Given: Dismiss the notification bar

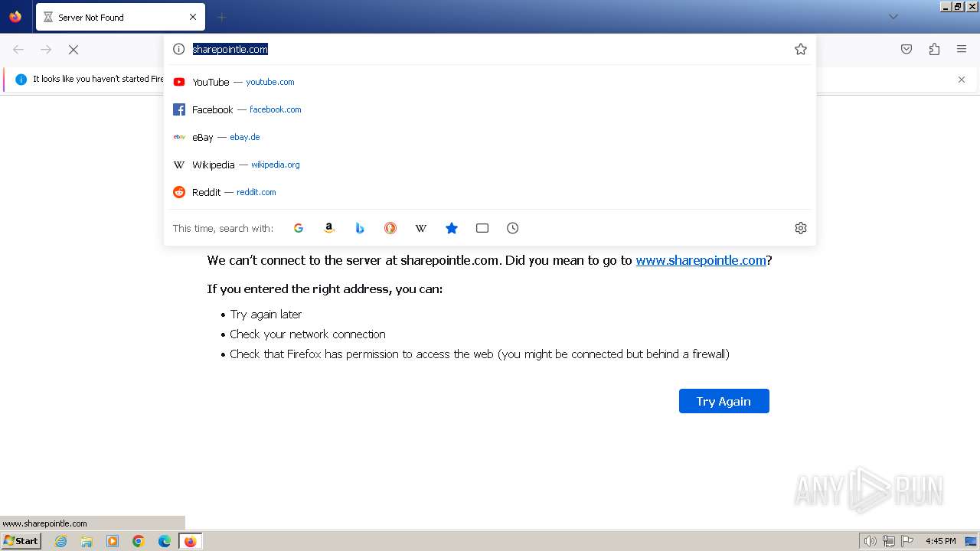Looking at the screenshot, I should tap(962, 80).
